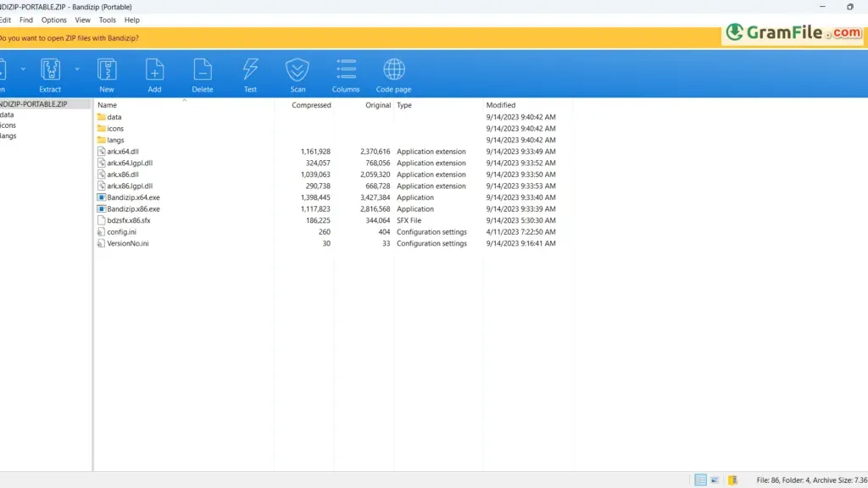Select the data folder icon in file list
The width and height of the screenshot is (868, 488).
pyautogui.click(x=102, y=117)
